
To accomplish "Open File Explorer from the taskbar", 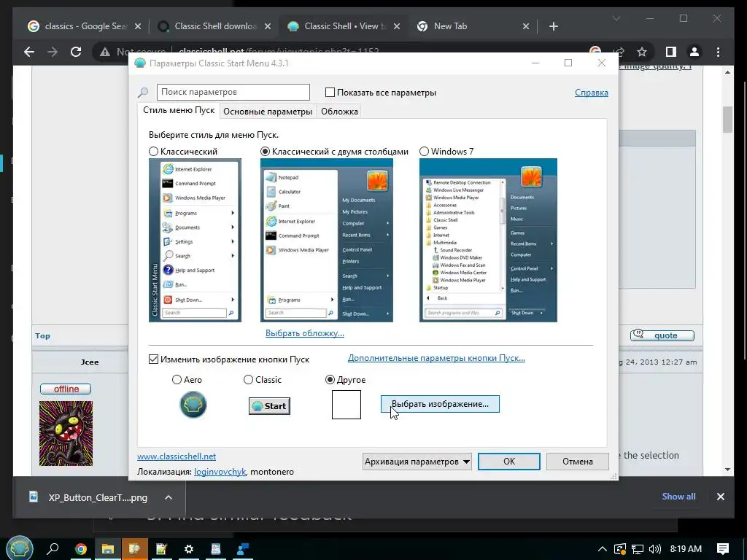I will coord(108,549).
